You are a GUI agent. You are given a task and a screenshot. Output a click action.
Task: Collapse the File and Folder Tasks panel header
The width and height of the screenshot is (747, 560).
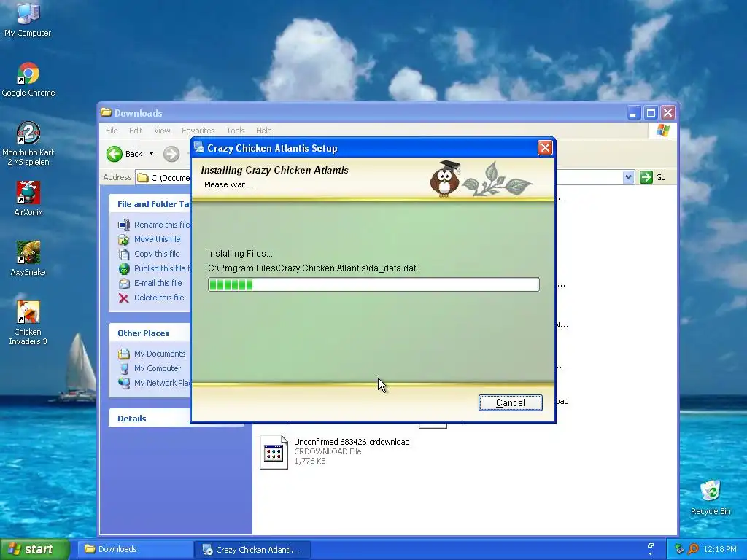pyautogui.click(x=150, y=204)
